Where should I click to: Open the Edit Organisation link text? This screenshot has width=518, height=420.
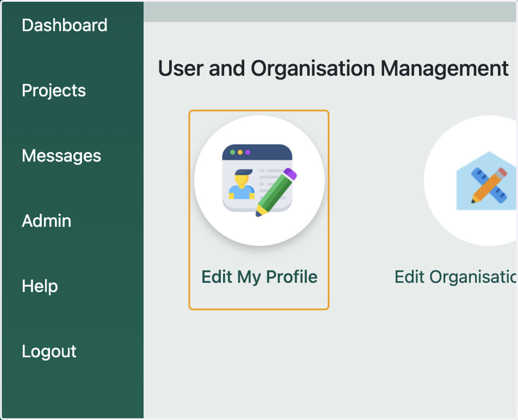coord(456,277)
